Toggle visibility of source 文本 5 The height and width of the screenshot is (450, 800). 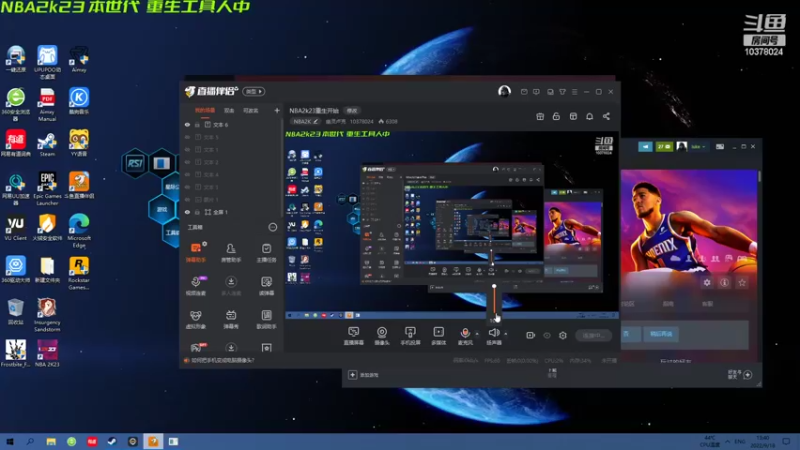[x=187, y=137]
